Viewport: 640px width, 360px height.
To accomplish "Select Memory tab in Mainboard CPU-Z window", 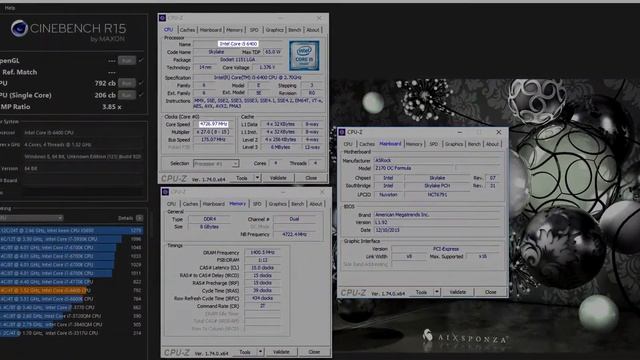I will [x=414, y=144].
